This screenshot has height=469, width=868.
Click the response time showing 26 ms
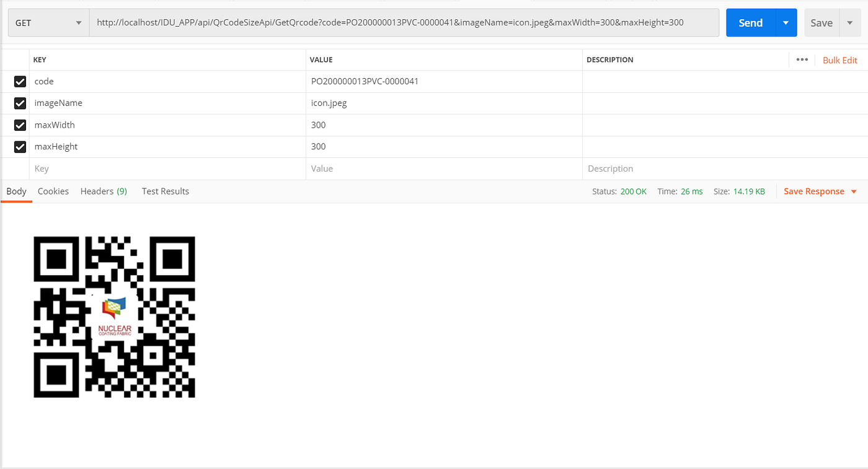click(x=692, y=191)
